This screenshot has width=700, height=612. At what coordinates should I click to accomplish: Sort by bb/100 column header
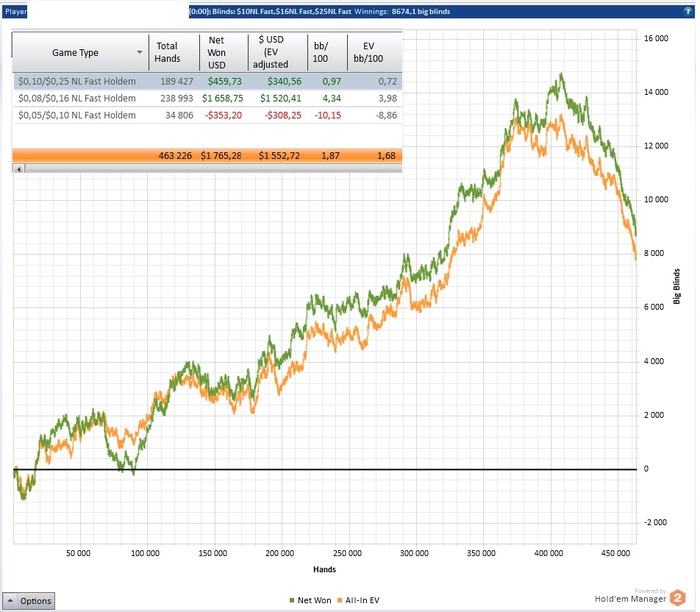[327, 53]
